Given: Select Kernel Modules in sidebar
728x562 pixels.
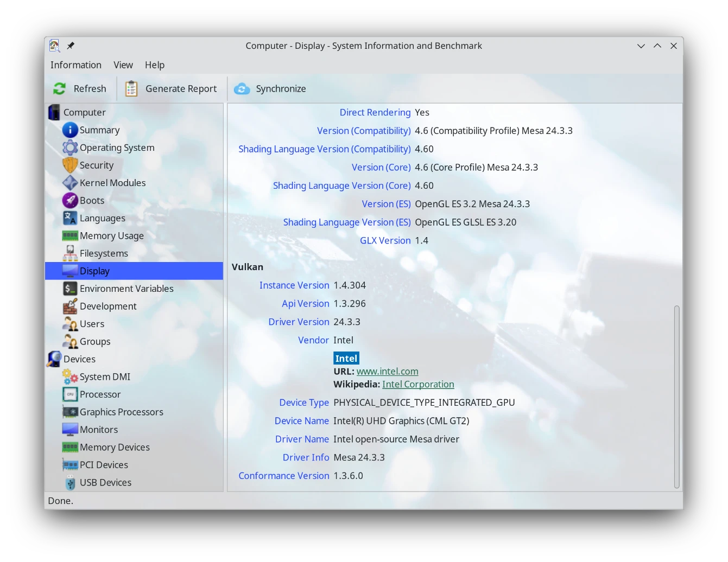Looking at the screenshot, I should (x=112, y=183).
